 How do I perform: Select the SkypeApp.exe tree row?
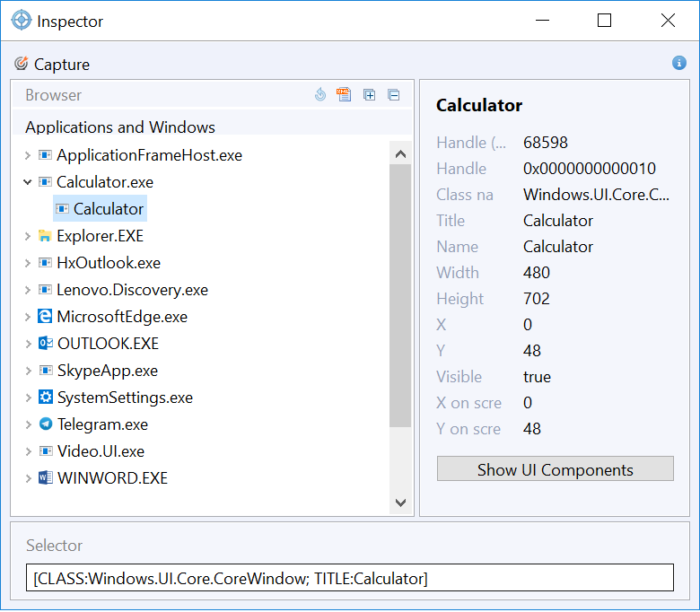[108, 371]
